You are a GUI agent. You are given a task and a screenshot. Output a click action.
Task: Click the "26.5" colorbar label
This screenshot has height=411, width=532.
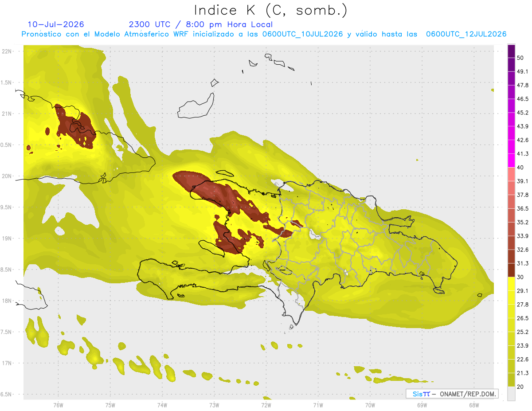pyautogui.click(x=523, y=318)
